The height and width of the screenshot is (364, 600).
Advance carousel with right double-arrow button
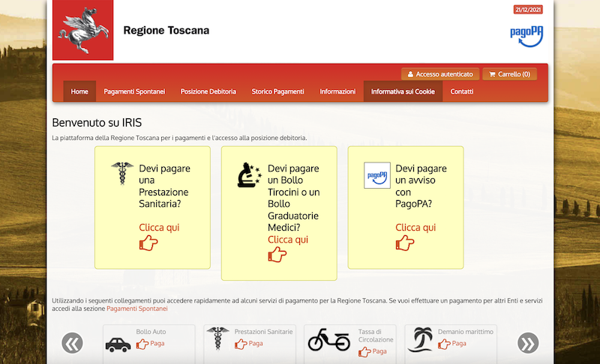[x=528, y=343]
